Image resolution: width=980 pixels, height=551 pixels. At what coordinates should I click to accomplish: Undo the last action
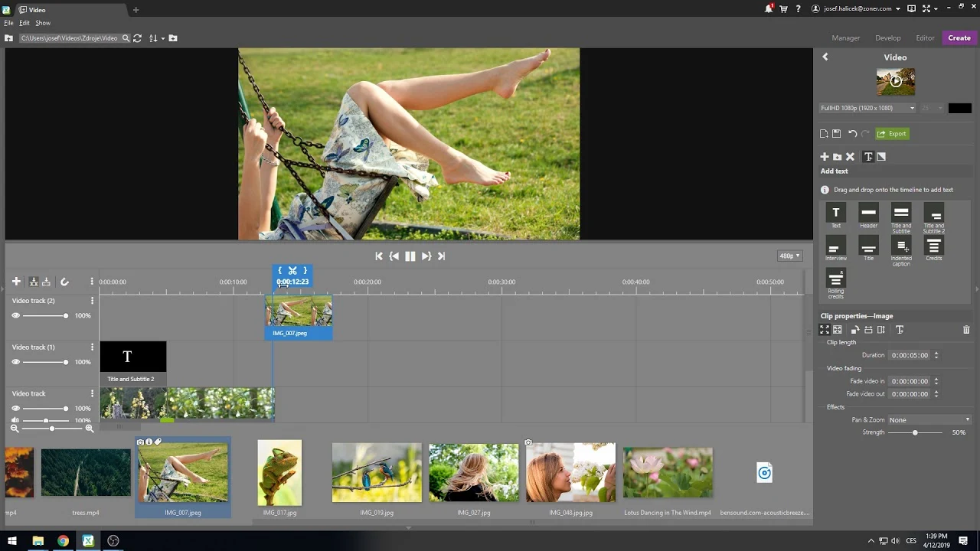[x=852, y=134]
